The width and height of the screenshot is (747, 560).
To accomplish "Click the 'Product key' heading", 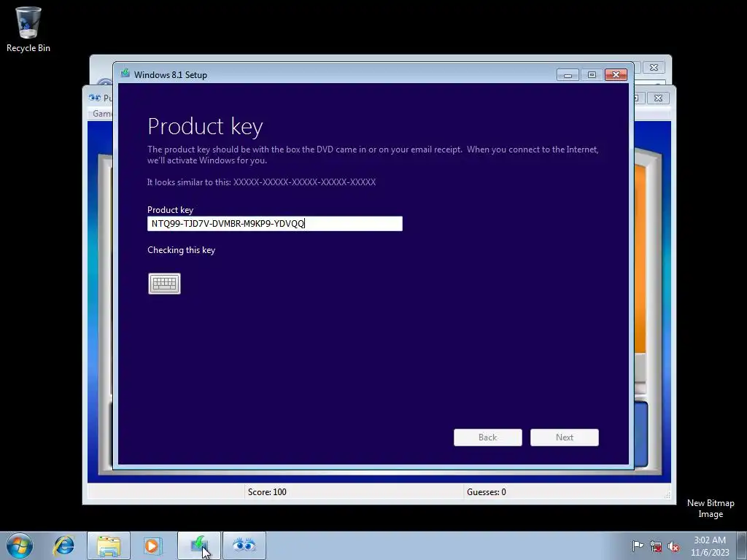I will (x=205, y=127).
